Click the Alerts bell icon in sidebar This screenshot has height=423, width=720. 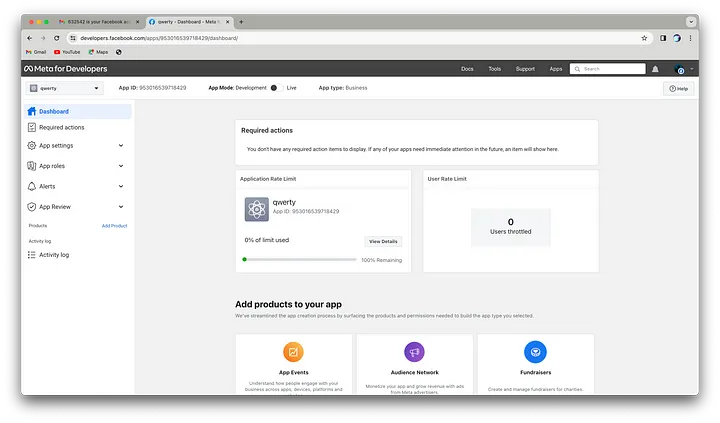coord(32,186)
